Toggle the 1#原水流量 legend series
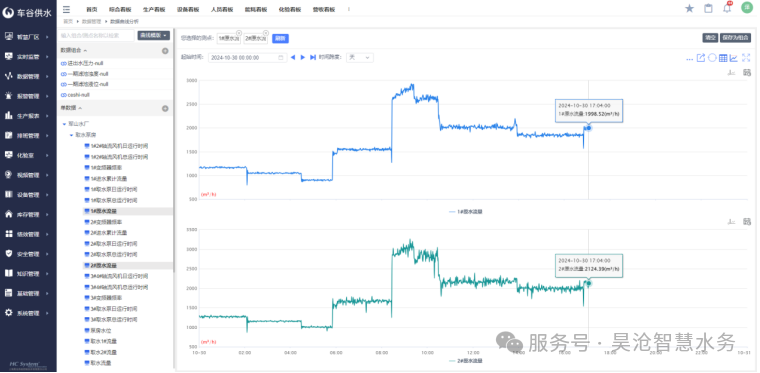Viewport: 760px width, 373px height. point(466,212)
